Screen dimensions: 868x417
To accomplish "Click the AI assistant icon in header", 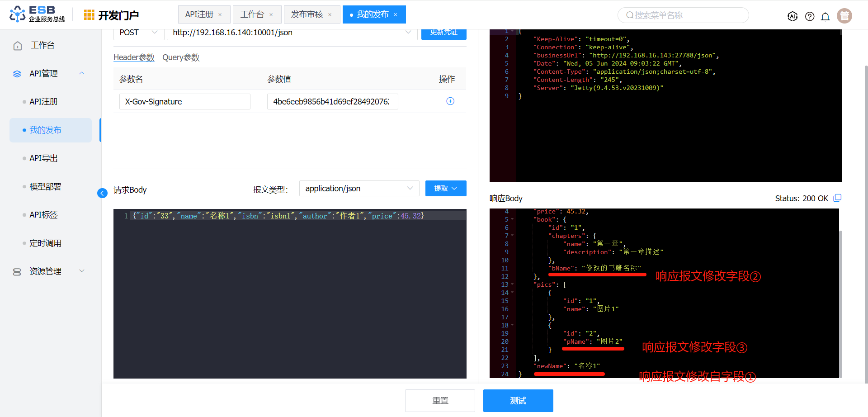I will [793, 16].
